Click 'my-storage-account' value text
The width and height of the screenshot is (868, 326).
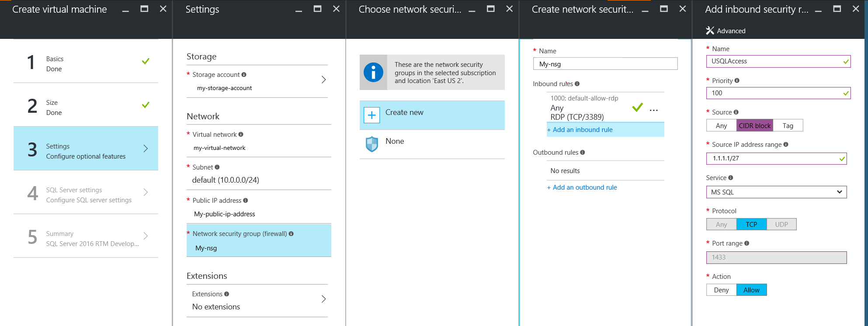coord(225,88)
